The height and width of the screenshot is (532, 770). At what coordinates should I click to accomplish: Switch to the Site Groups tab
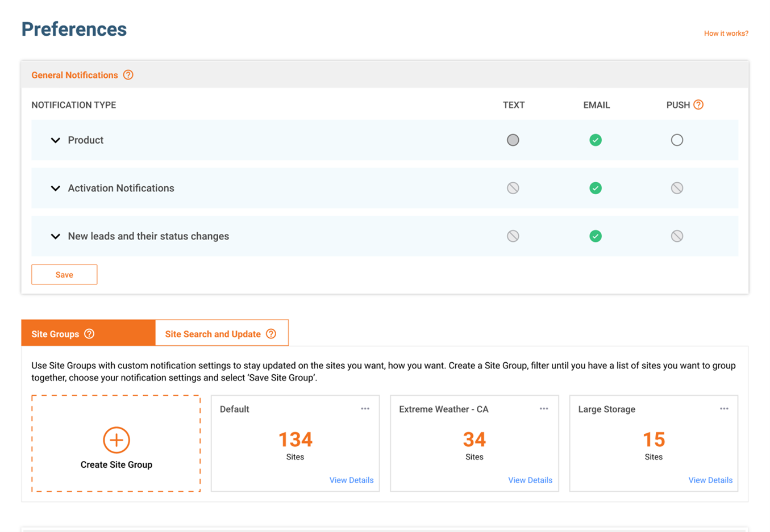(88, 333)
